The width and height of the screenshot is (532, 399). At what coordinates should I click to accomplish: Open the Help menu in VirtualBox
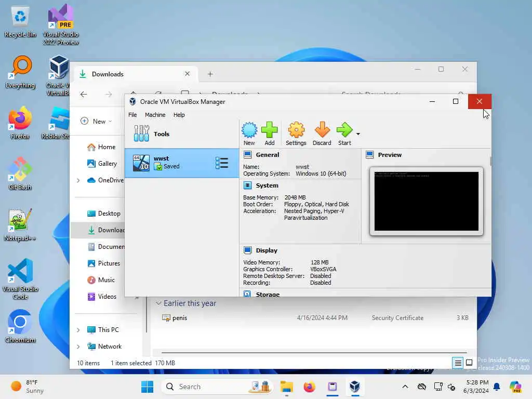coord(179,115)
